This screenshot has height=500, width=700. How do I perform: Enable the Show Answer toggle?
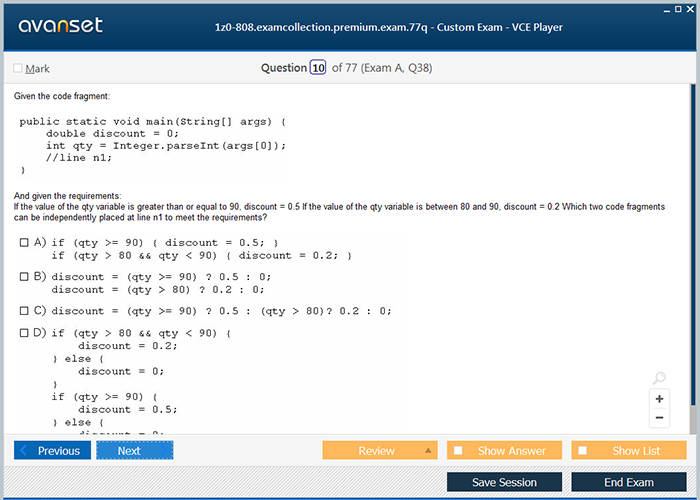tap(458, 451)
